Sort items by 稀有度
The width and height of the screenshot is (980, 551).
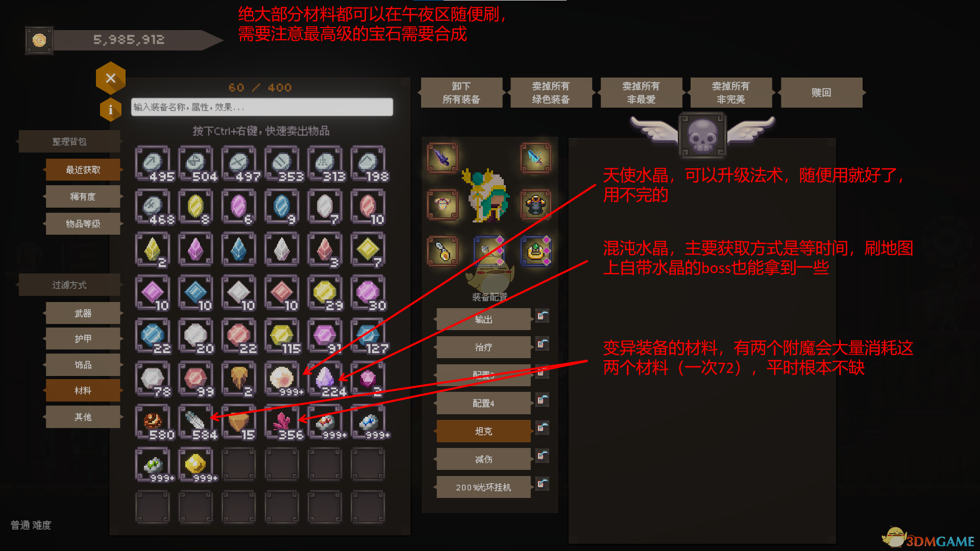83,196
